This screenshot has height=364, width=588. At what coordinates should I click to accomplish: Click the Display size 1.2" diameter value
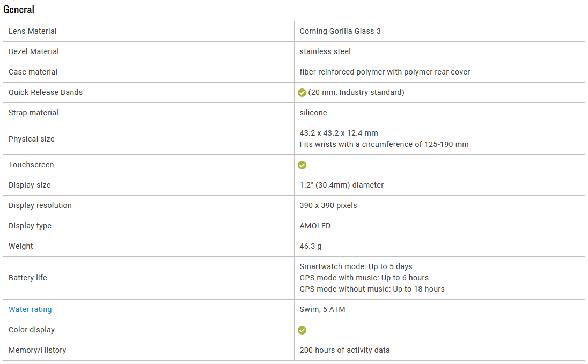[342, 185]
